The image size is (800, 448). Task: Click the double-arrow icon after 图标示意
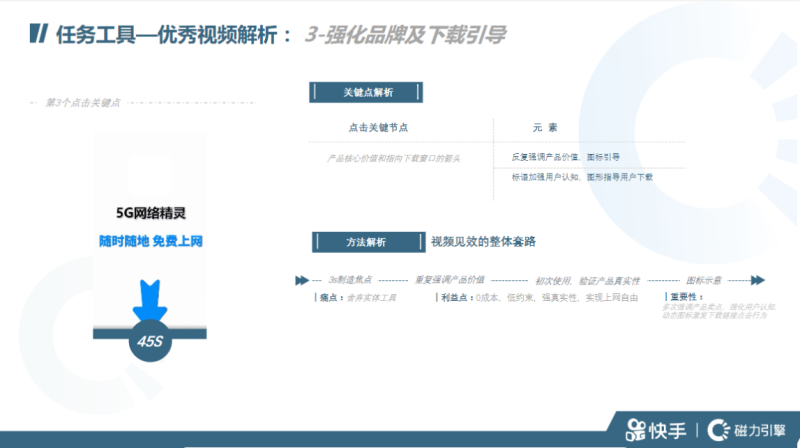[x=758, y=280]
